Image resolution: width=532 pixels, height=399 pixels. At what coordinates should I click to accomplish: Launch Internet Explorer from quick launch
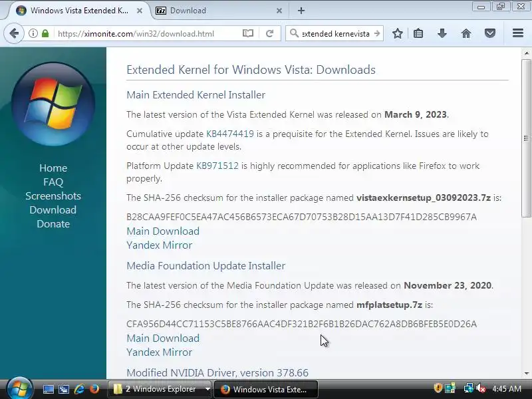click(x=79, y=389)
